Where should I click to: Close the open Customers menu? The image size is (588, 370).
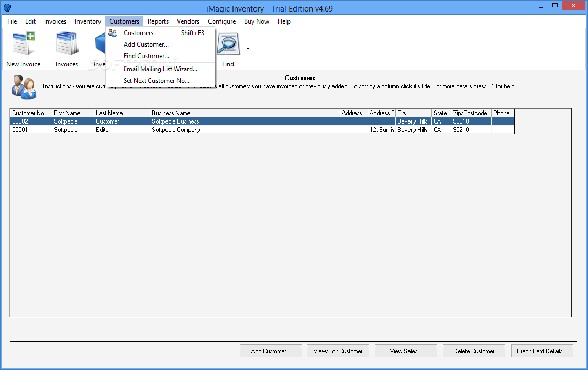[x=124, y=21]
